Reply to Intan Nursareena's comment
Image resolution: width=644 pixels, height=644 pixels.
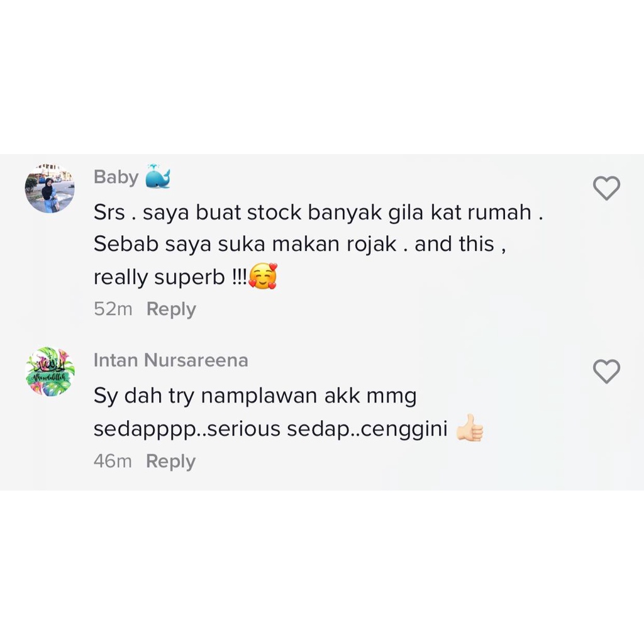coord(171,461)
